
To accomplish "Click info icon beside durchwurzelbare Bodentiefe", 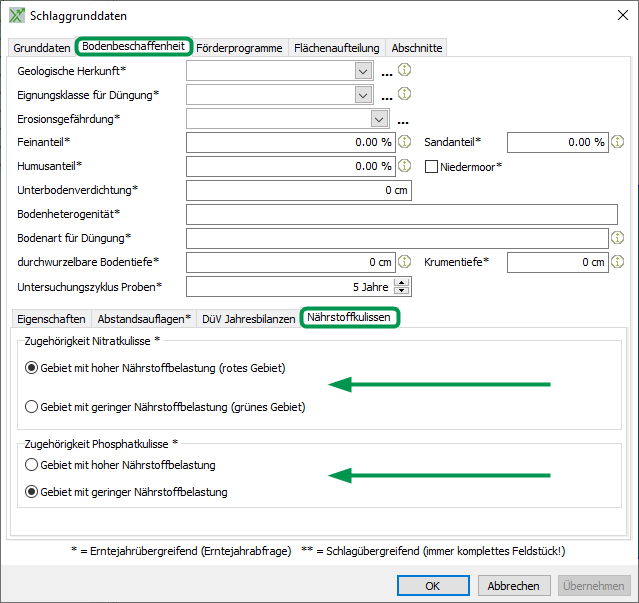I will (405, 262).
